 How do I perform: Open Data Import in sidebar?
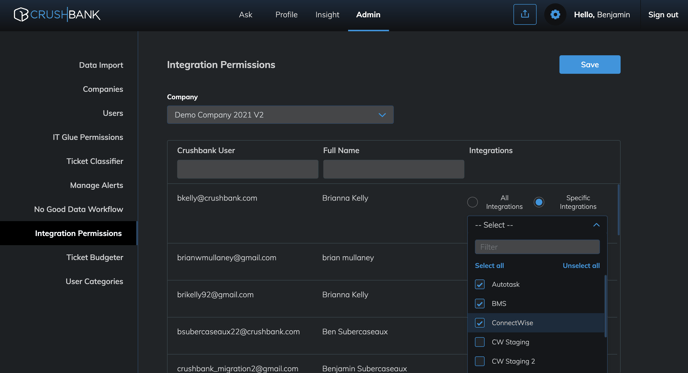[x=101, y=65]
